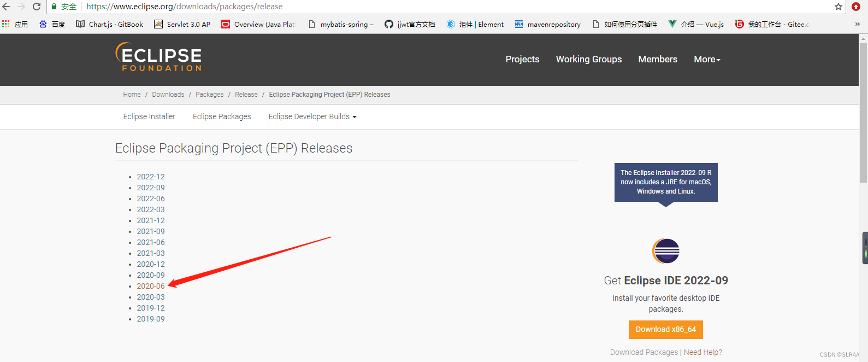Open the 百度 bookmark
The height and width of the screenshot is (362, 868).
pyautogui.click(x=52, y=24)
